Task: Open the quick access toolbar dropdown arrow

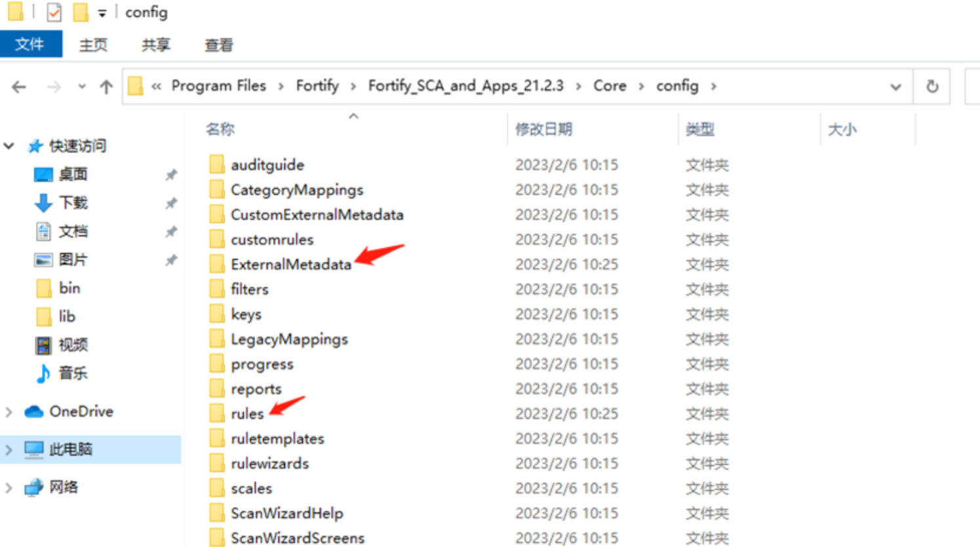Action: (x=102, y=13)
